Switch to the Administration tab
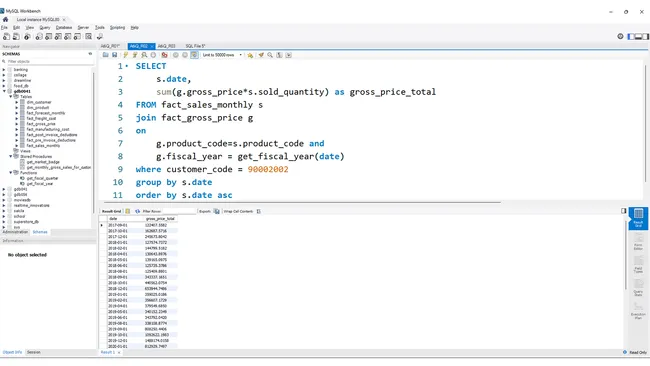This screenshot has width=650, height=366. click(x=15, y=232)
